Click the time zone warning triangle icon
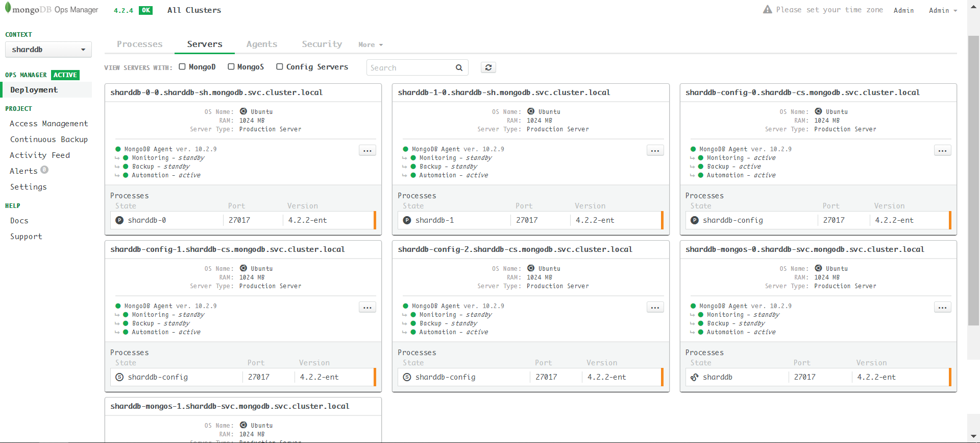The height and width of the screenshot is (443, 980). [x=767, y=10]
